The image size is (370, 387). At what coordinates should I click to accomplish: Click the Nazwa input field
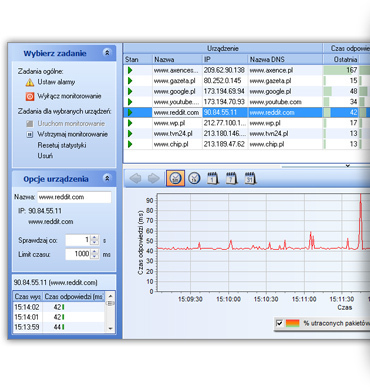[x=74, y=197]
